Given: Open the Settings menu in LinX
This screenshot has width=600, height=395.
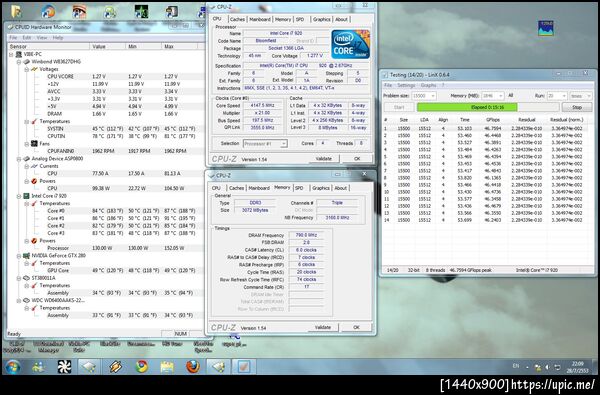Looking at the screenshot, I should point(406,85).
